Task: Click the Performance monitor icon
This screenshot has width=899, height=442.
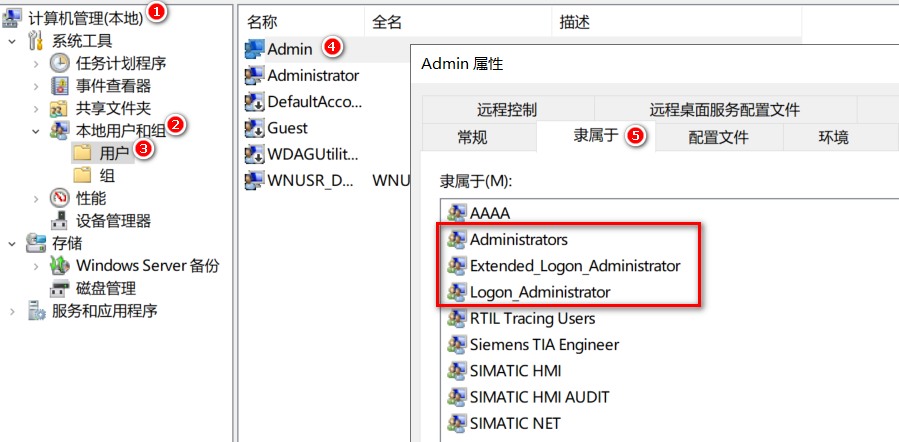Action: click(x=60, y=198)
